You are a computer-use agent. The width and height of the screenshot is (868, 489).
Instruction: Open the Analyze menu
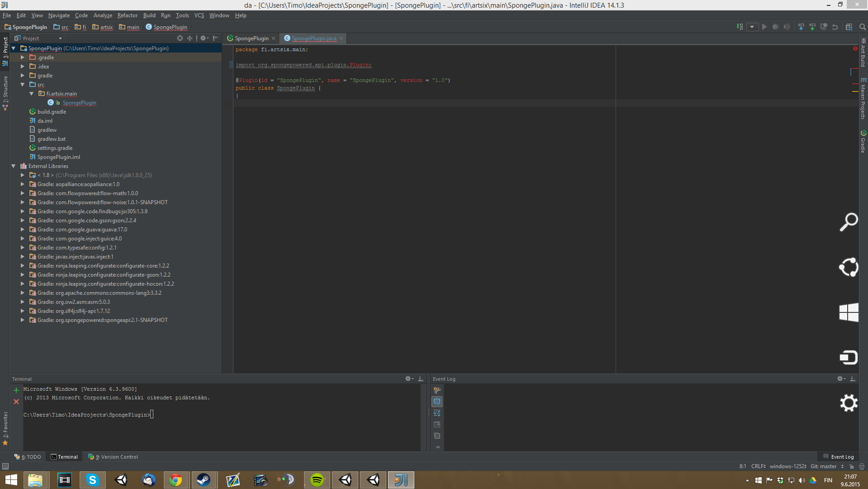point(103,15)
